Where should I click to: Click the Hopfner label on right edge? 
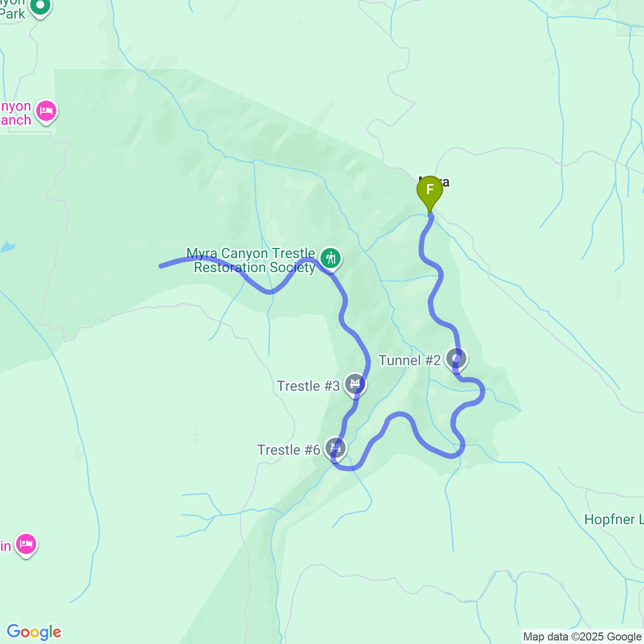point(614,520)
